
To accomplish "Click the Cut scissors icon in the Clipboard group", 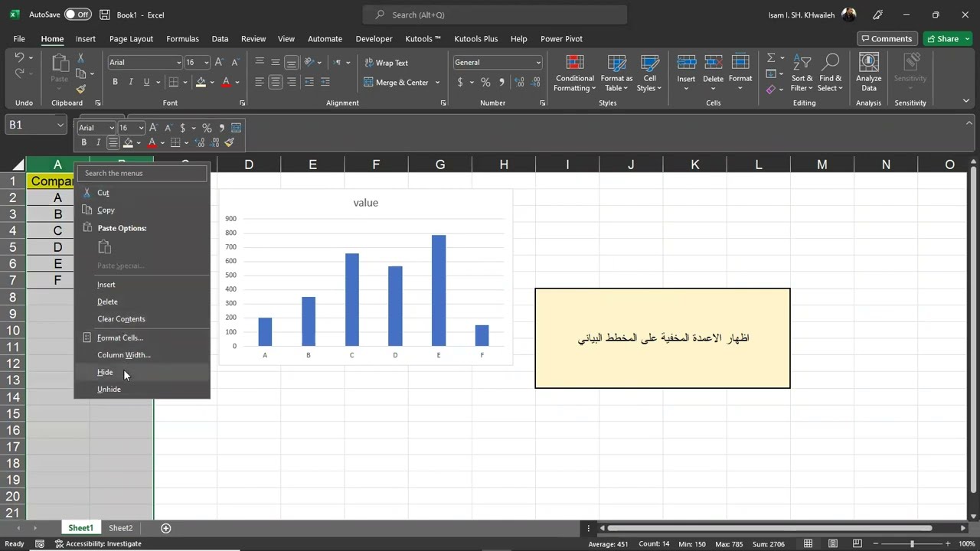I will click(80, 58).
